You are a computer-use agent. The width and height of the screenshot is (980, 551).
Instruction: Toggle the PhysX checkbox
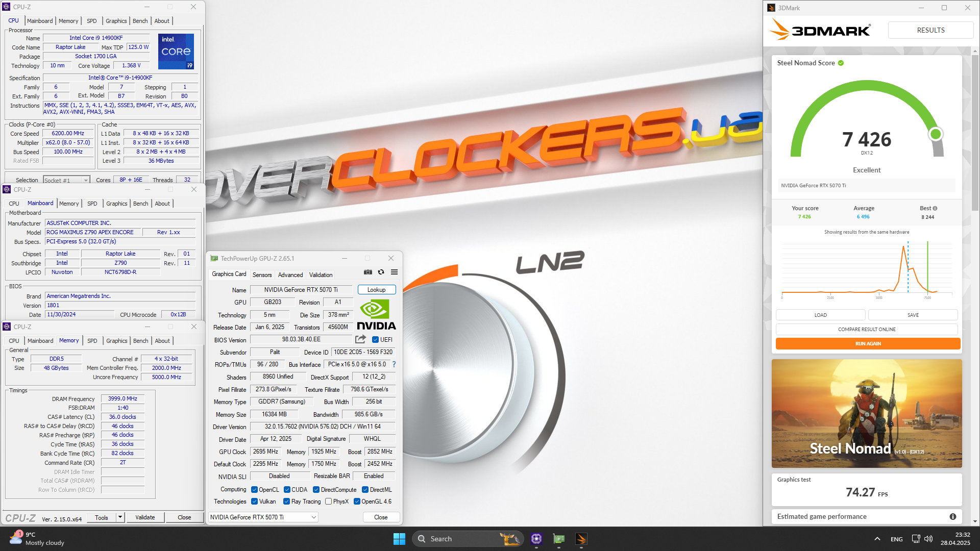coord(328,502)
